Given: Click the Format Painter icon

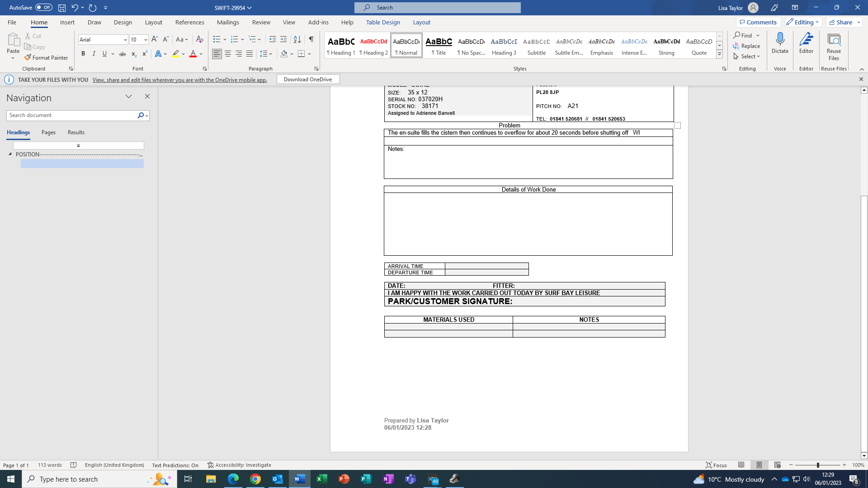Looking at the screenshot, I should (28, 57).
